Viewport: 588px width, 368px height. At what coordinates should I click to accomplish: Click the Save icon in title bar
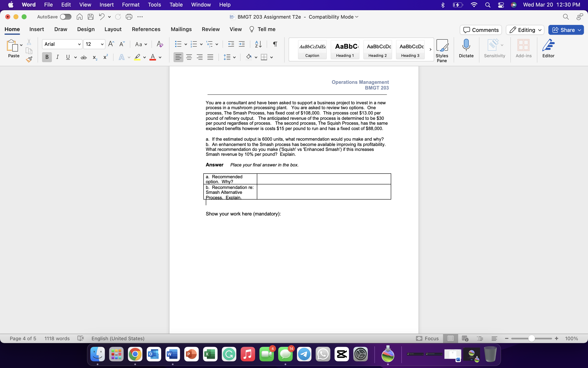[91, 17]
